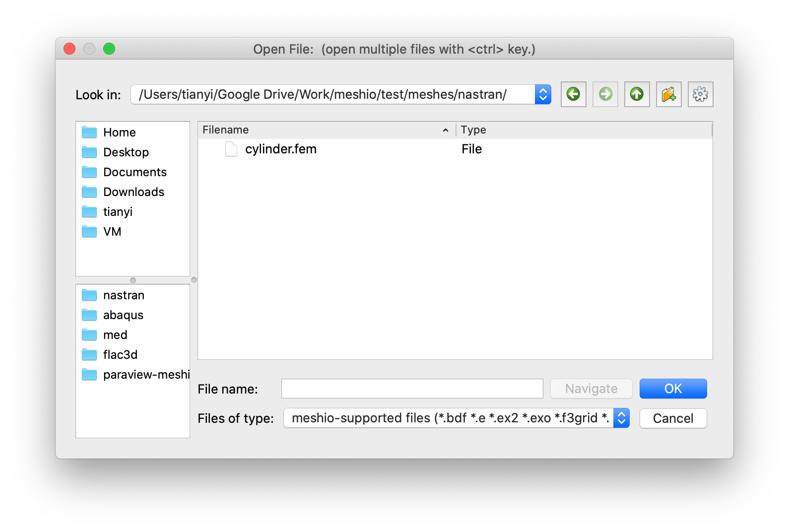789x532 pixels.
Task: Click the green zoom window button
Action: pyautogui.click(x=109, y=49)
